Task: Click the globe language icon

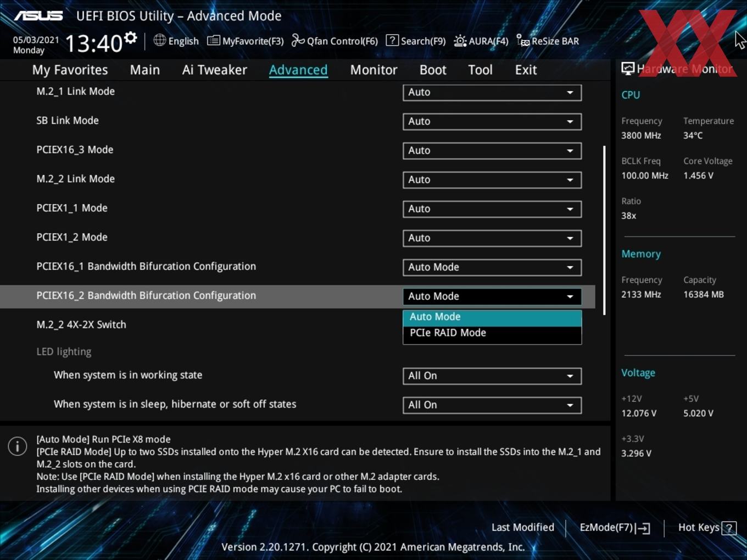Action: click(x=159, y=40)
